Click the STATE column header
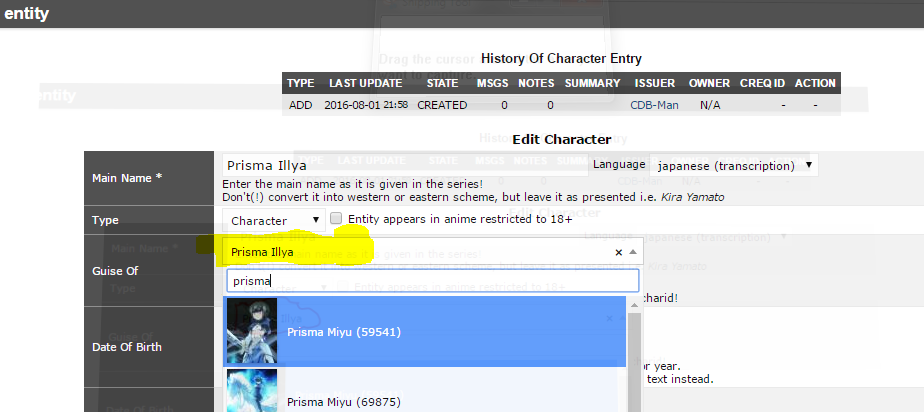The height and width of the screenshot is (412, 924). coord(441,83)
